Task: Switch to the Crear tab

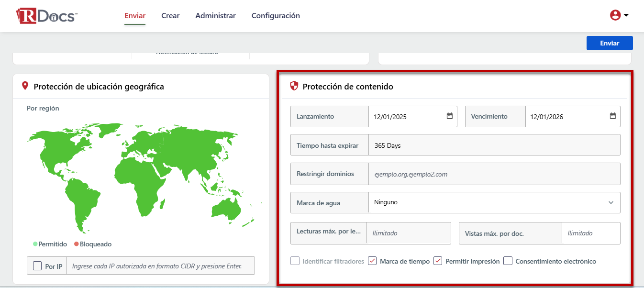Action: pyautogui.click(x=170, y=16)
